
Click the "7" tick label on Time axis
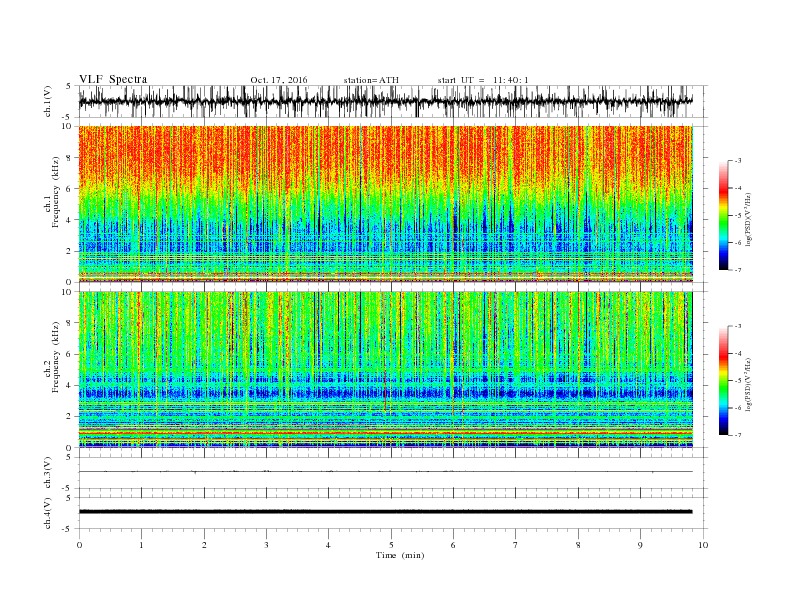pos(516,545)
